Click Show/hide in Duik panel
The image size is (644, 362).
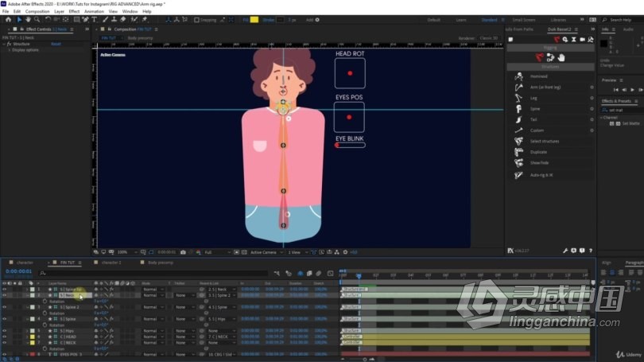click(x=539, y=163)
